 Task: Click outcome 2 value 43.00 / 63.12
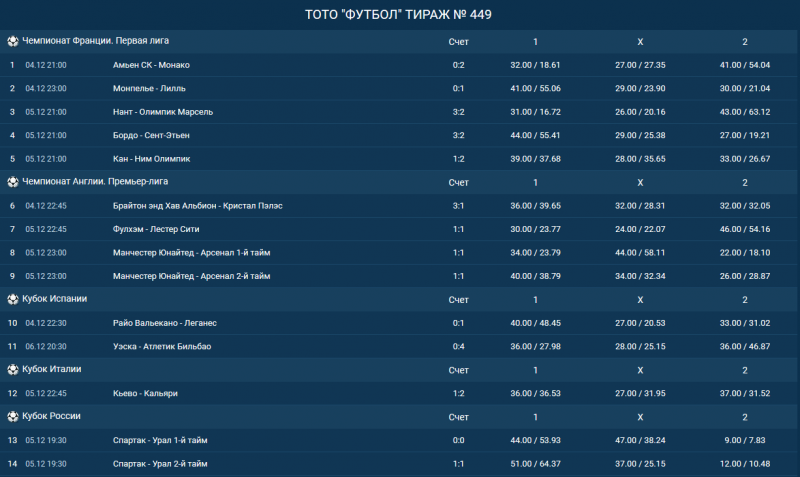(x=745, y=112)
